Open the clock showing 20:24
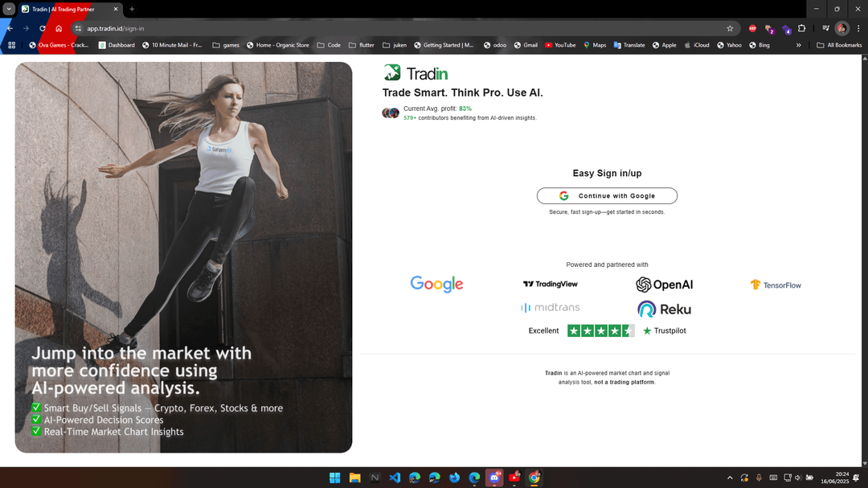Image resolution: width=868 pixels, height=488 pixels. click(x=834, y=478)
